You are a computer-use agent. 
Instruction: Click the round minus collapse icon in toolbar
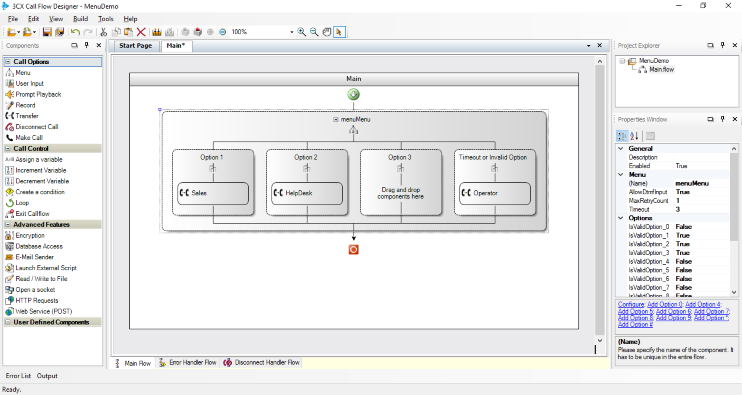click(222, 32)
